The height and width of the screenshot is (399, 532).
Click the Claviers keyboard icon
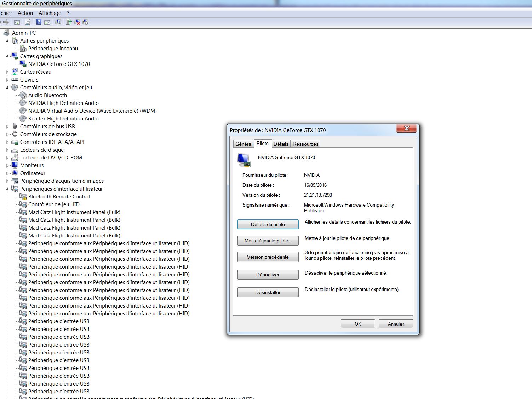click(15, 79)
